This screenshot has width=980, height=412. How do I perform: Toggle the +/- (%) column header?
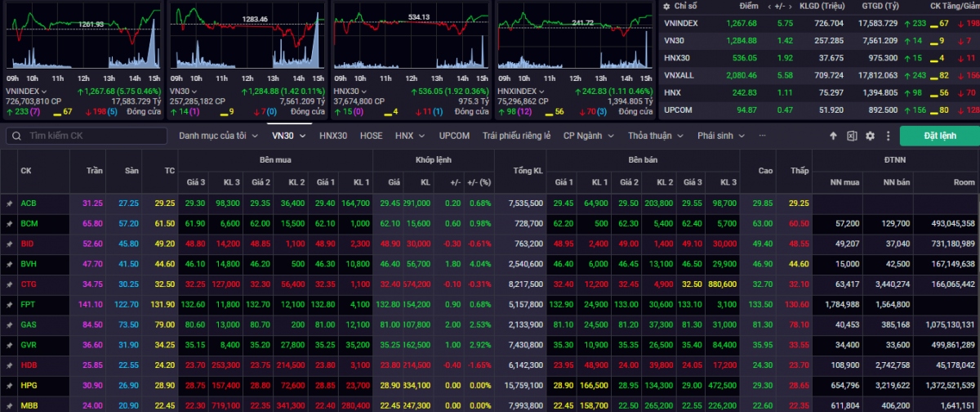pyautogui.click(x=479, y=182)
